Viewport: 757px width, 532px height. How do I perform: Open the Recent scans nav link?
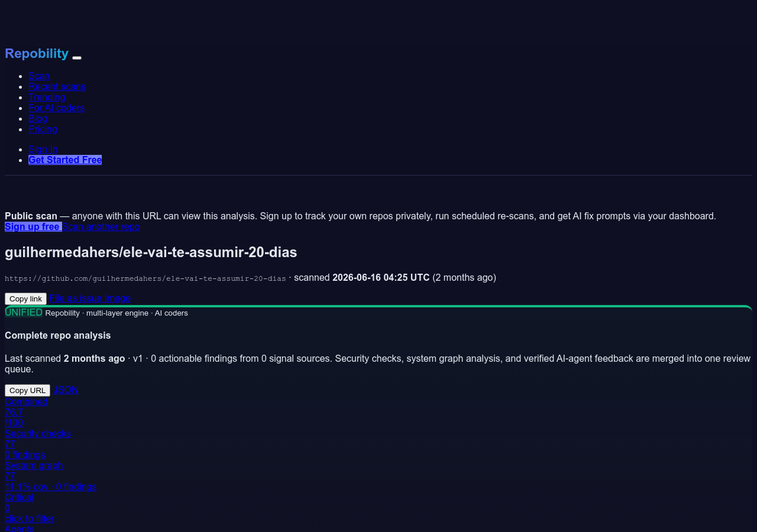coord(57,86)
